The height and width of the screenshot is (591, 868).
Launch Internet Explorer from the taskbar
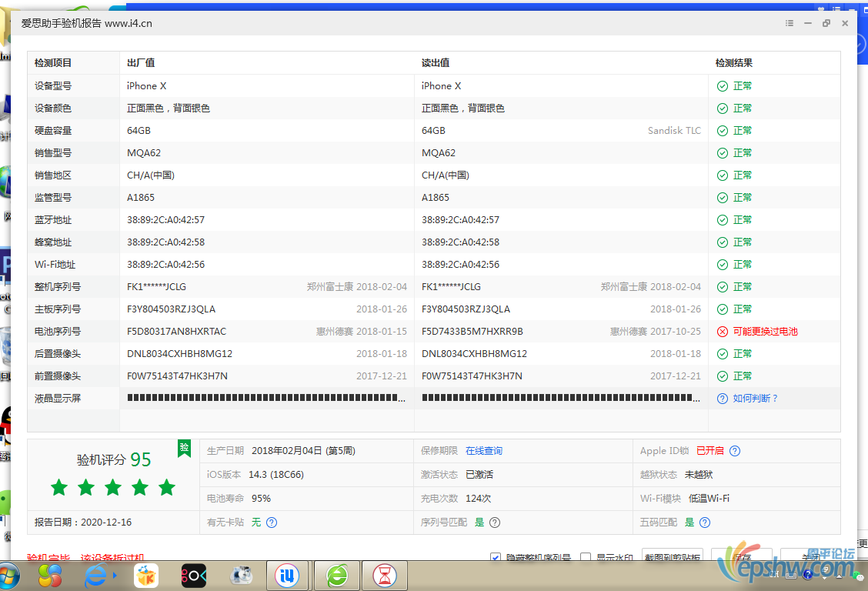(96, 576)
